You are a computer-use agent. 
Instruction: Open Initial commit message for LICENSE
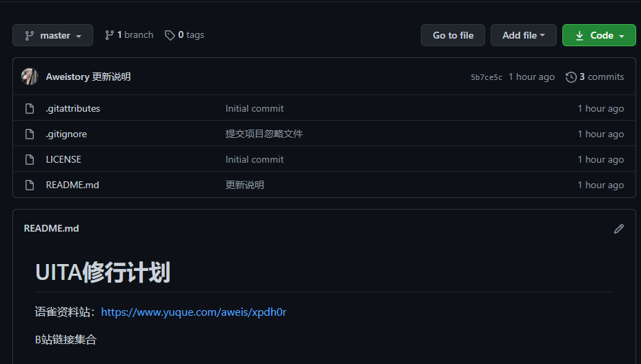pos(255,159)
